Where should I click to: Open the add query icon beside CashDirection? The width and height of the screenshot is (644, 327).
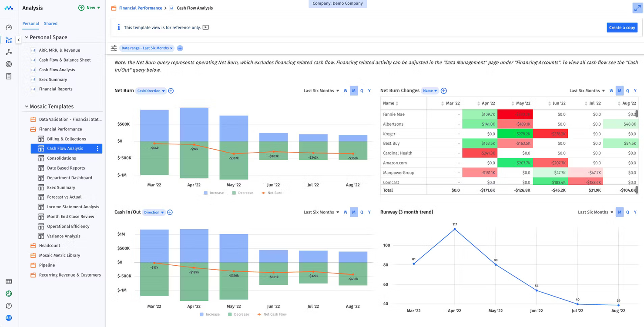click(x=171, y=90)
